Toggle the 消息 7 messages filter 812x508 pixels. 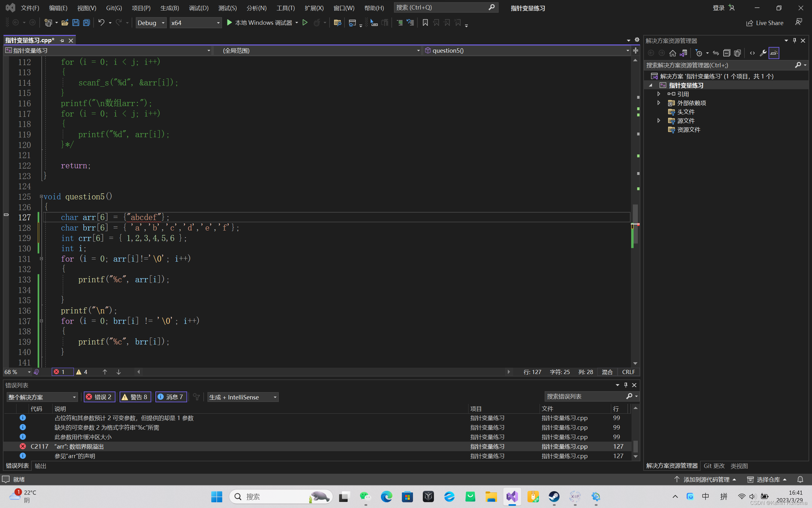[x=171, y=397]
